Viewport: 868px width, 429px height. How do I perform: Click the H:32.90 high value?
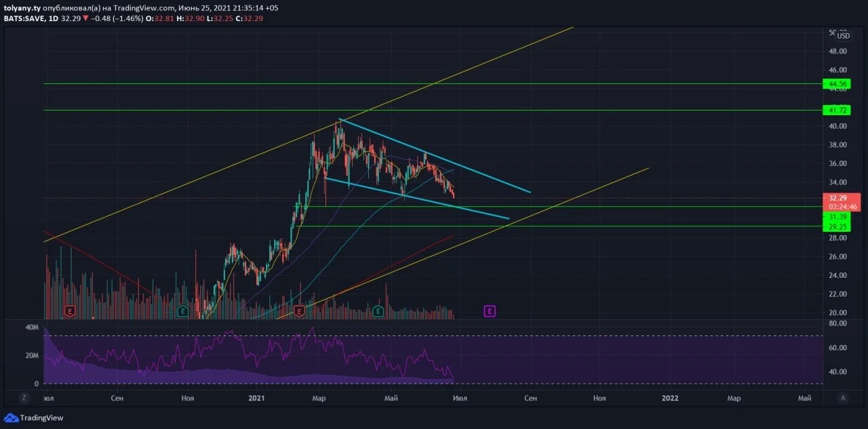(191, 18)
